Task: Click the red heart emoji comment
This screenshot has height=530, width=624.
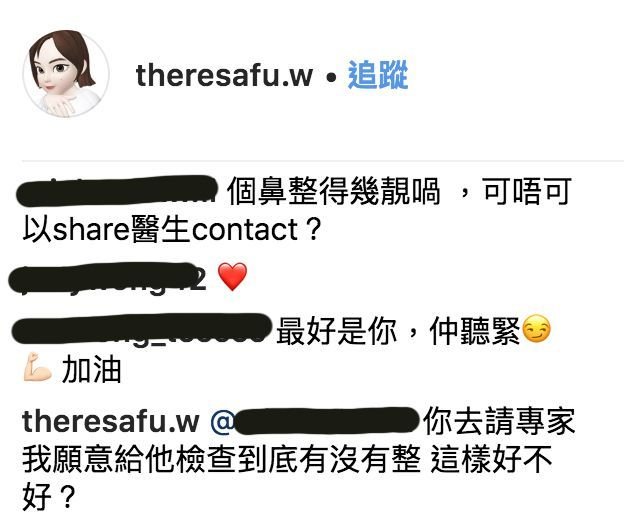Action: click(232, 276)
